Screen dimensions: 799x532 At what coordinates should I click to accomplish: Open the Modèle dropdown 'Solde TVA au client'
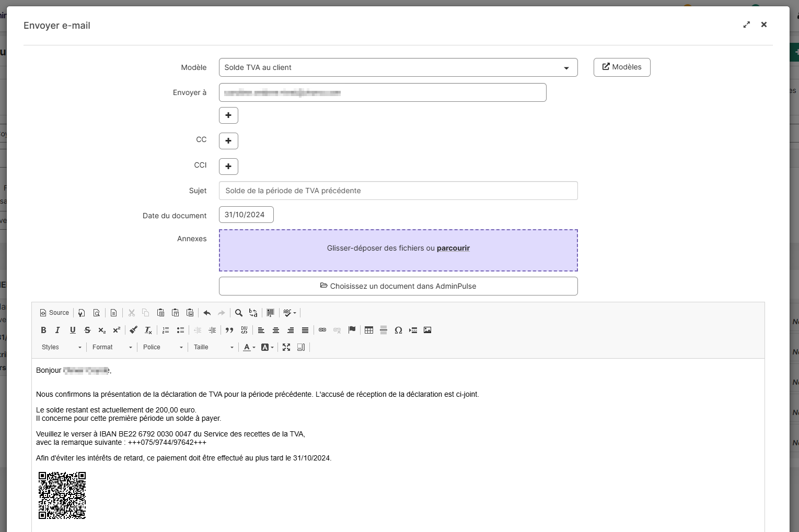click(398, 67)
